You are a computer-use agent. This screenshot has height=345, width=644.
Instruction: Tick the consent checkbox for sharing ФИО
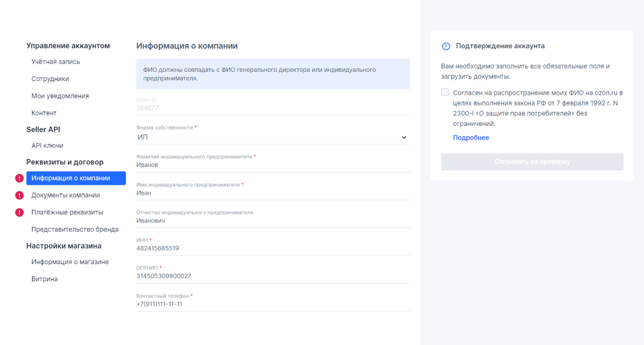(445, 92)
